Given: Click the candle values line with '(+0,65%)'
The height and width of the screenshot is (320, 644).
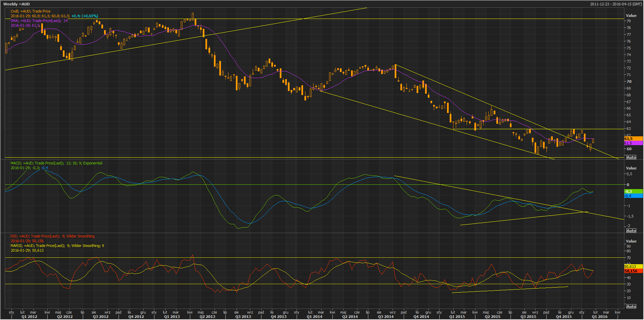Looking at the screenshot, I should click(x=54, y=16).
